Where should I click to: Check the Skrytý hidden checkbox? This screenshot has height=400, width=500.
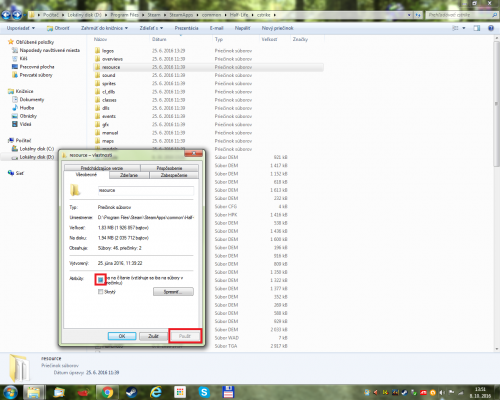[x=100, y=292]
